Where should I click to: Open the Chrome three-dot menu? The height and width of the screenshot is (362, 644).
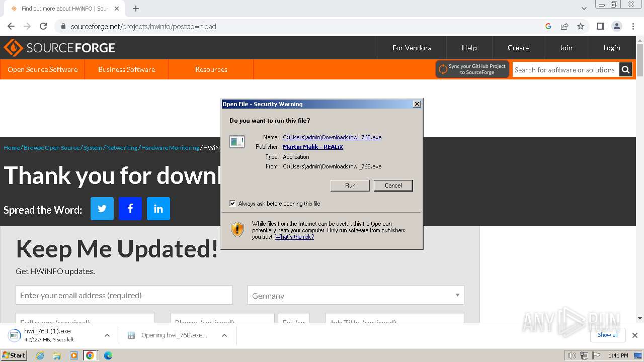point(633,26)
